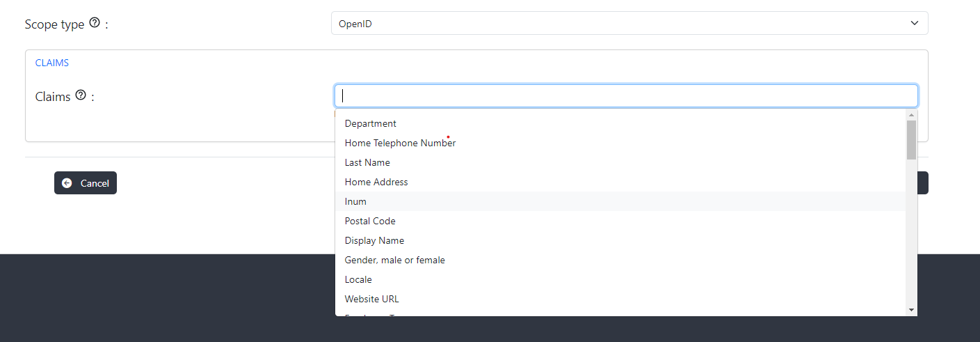Select the Department claim option

click(x=371, y=123)
